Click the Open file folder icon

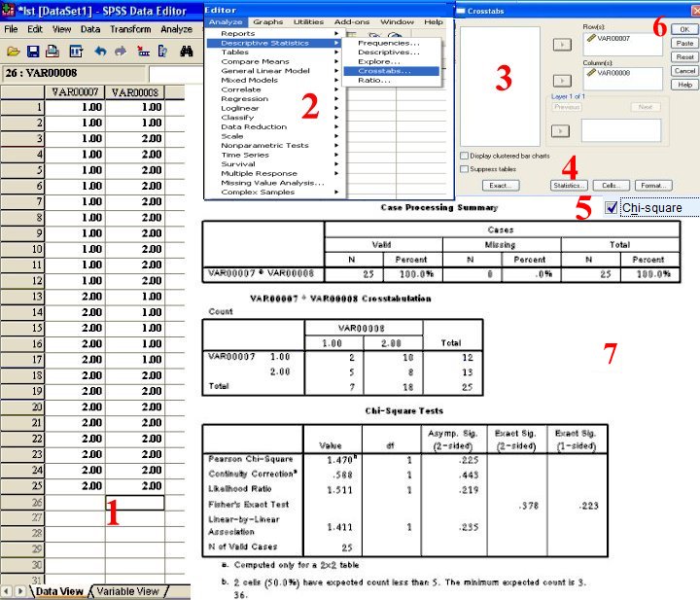[13, 52]
